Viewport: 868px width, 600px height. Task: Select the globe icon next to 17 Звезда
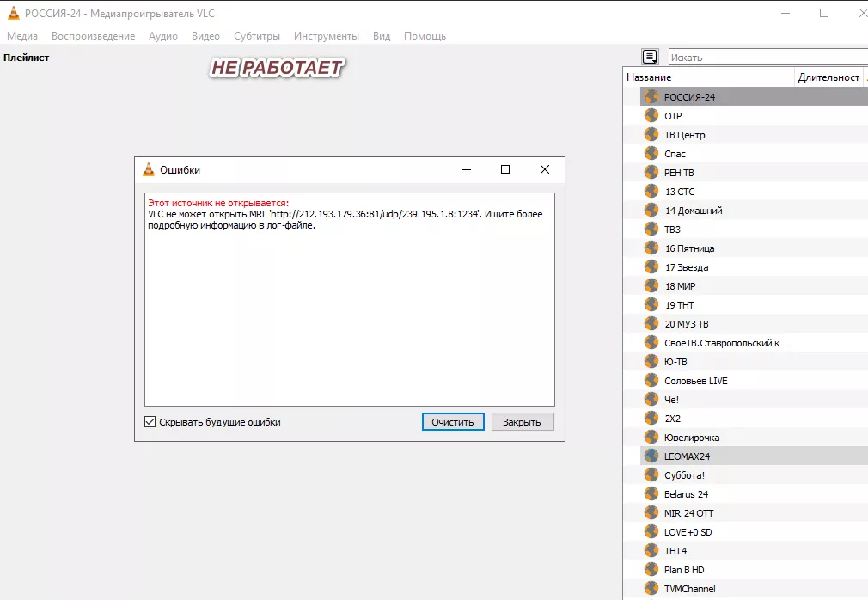[x=651, y=266]
